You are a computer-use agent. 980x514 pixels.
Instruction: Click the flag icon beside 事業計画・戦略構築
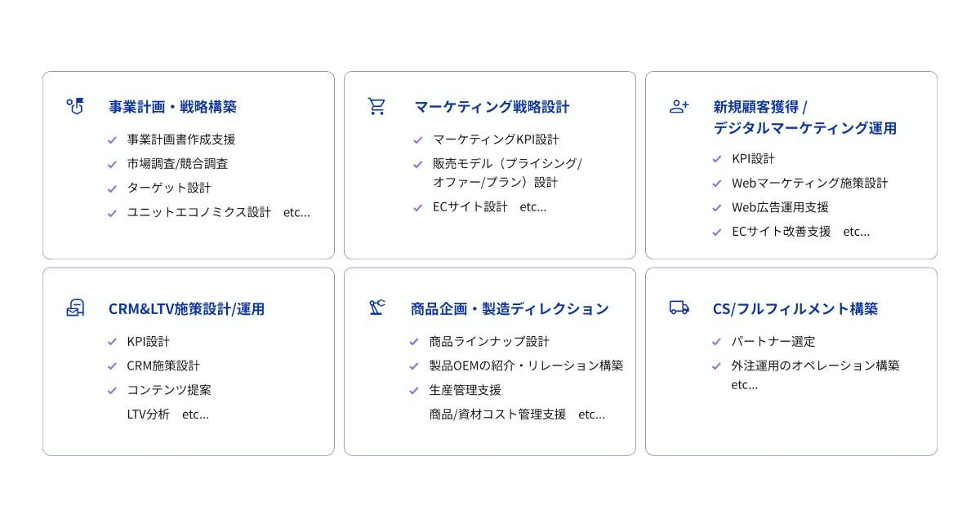75,106
